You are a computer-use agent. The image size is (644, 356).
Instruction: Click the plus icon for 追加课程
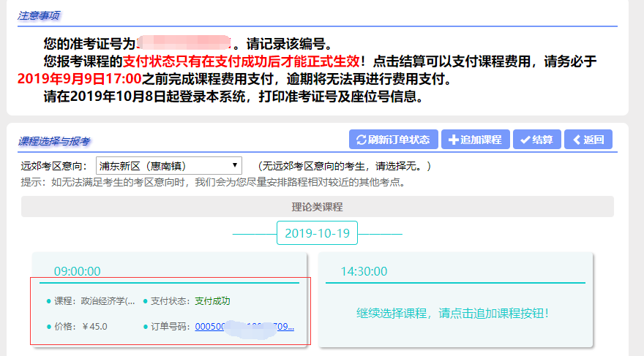click(453, 140)
